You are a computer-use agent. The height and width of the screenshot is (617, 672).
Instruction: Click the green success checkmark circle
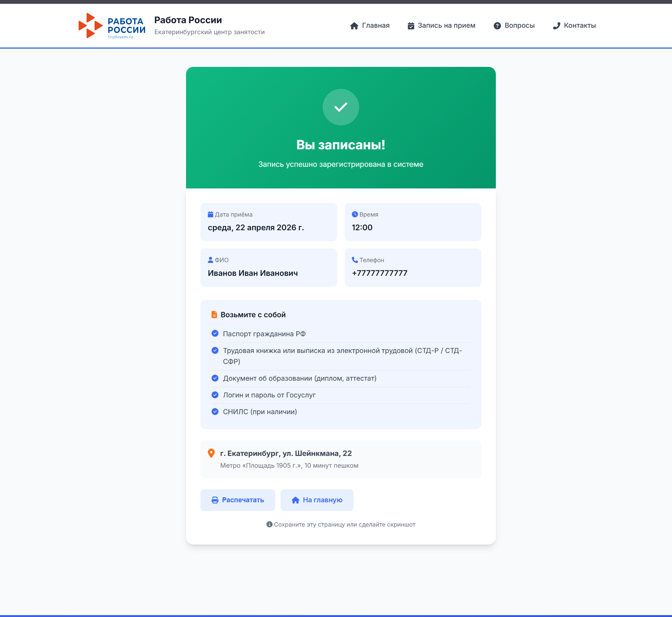pos(341,107)
